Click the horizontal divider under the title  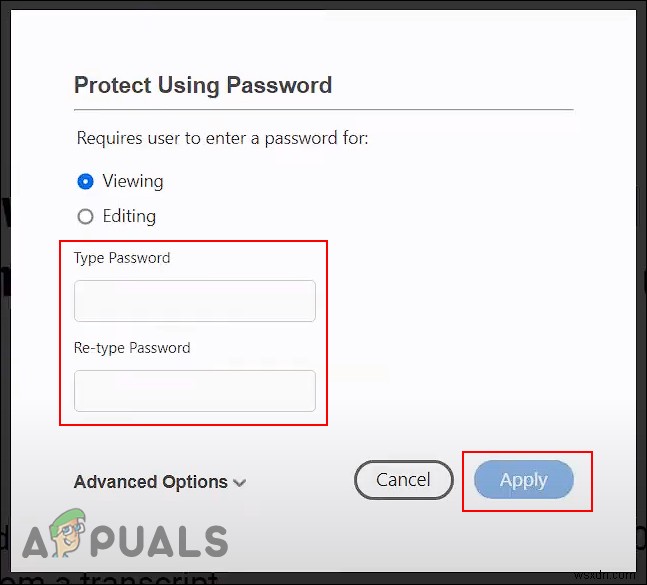(324, 110)
